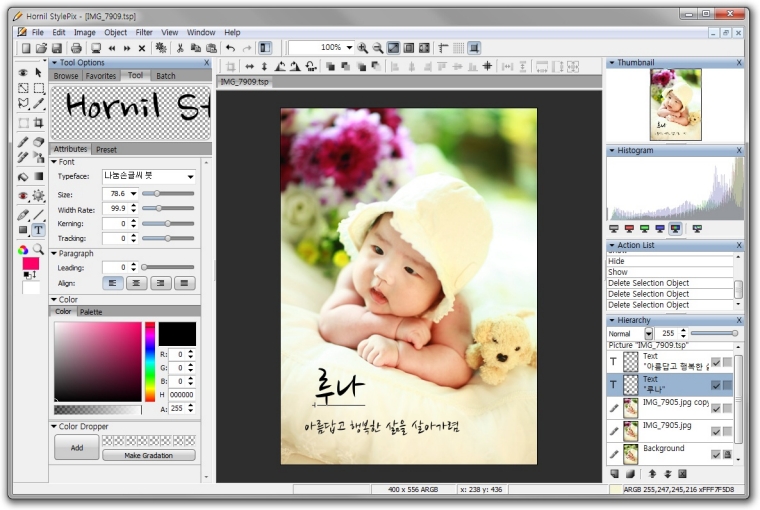The width and height of the screenshot is (760, 510).
Task: Open the Image menu
Action: (x=85, y=32)
